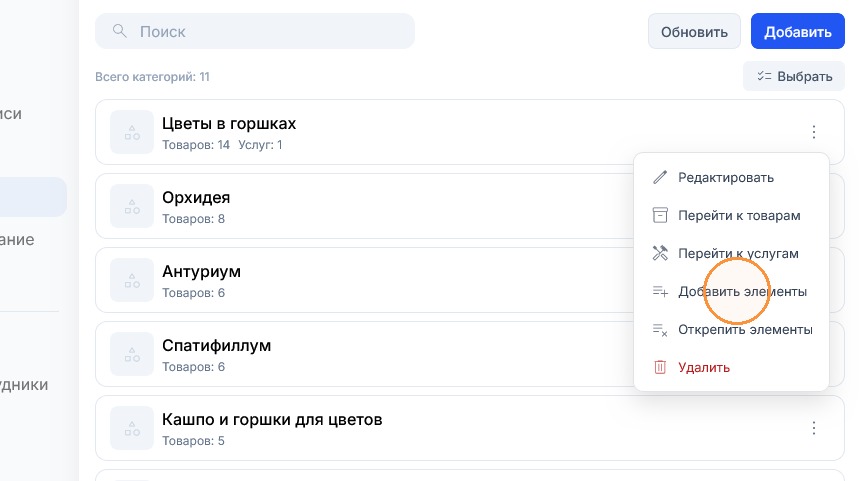This screenshot has width=861, height=481.
Task: Open the Спатифиллум category title
Action: point(216,345)
